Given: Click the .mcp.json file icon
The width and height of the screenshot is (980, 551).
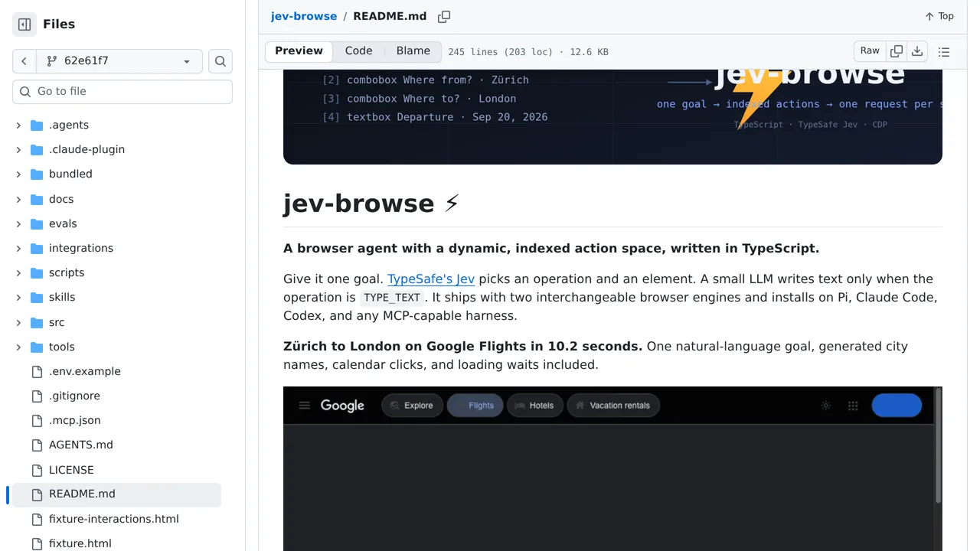Looking at the screenshot, I should pos(37,420).
